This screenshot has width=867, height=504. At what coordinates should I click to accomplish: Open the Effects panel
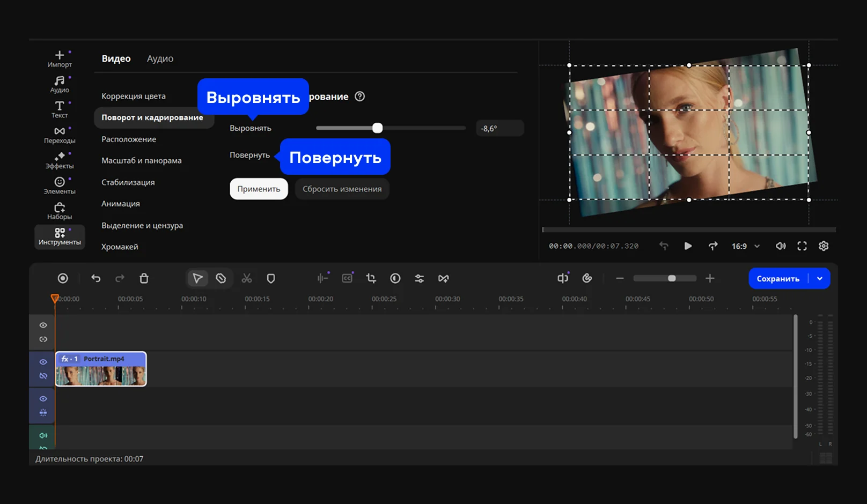tap(60, 160)
